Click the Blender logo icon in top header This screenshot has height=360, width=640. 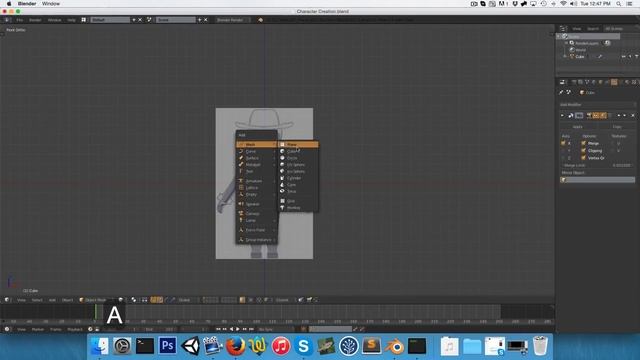[260, 20]
